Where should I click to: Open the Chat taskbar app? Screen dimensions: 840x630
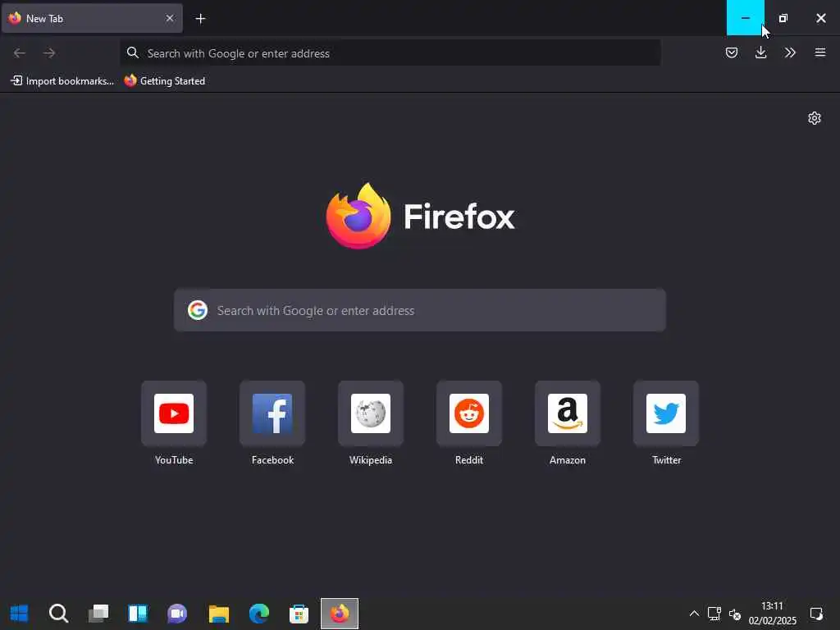point(178,614)
